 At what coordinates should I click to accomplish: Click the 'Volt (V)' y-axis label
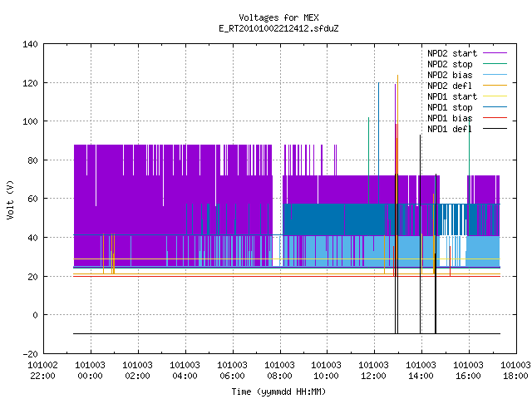tap(11, 199)
